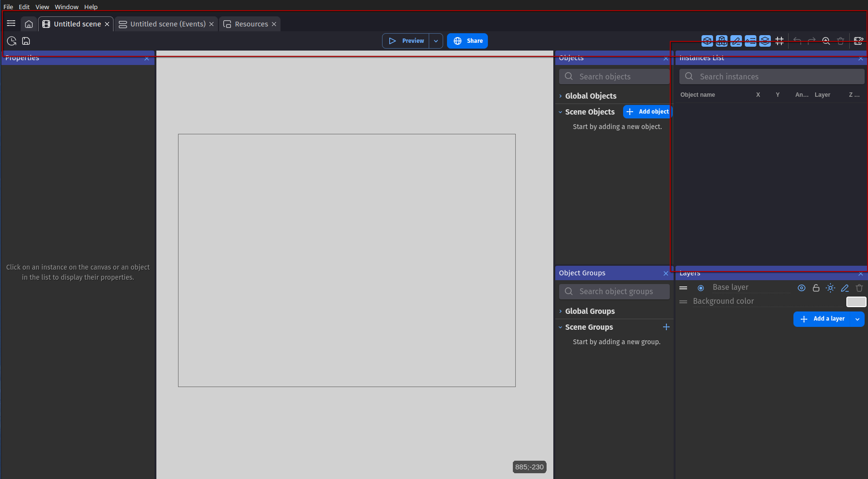Open the Window menu
This screenshot has width=868, height=479.
[66, 7]
